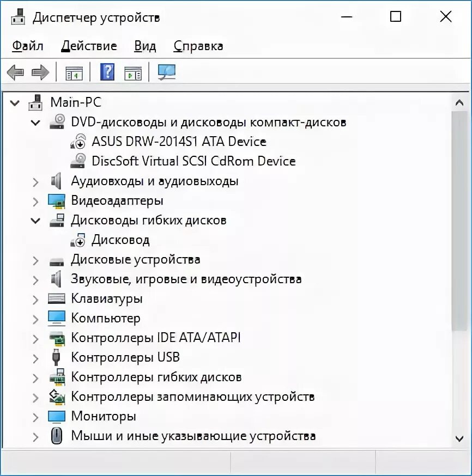
Task: Expand the Видеоадаптеры category
Action: coord(35,202)
